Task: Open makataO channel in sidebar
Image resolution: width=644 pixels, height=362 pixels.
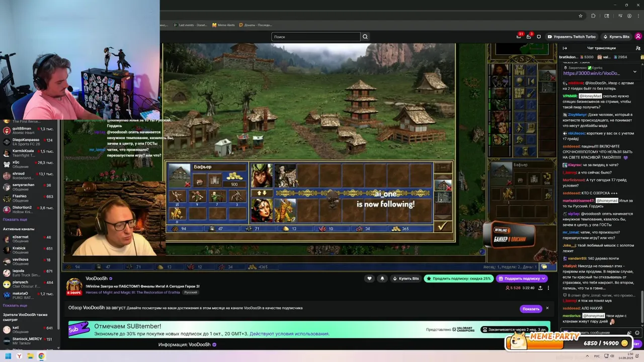Action: coord(29,295)
